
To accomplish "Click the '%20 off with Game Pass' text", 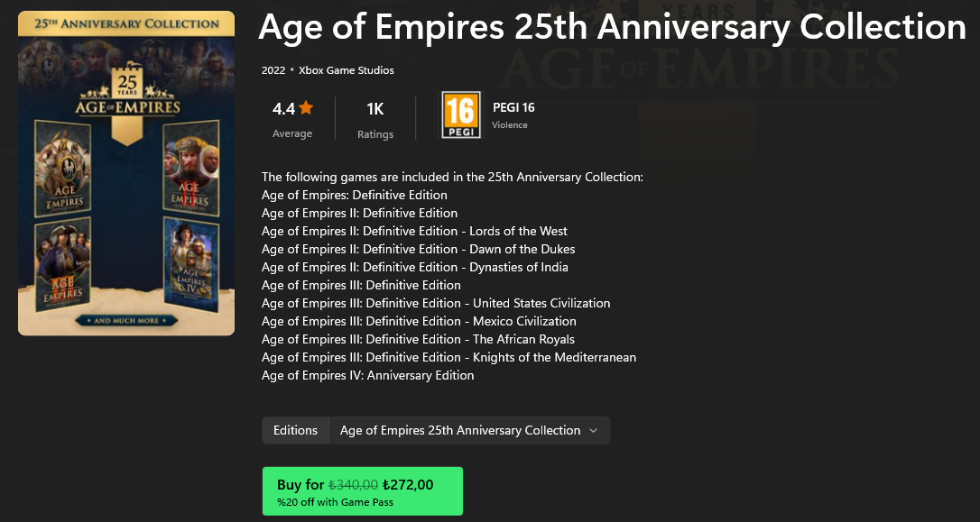I will pyautogui.click(x=335, y=502).
